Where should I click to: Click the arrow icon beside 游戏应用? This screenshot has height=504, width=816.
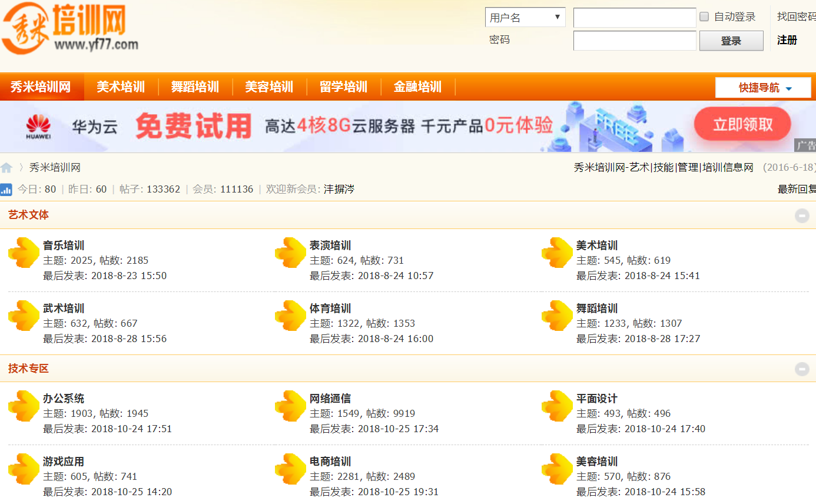click(24, 469)
